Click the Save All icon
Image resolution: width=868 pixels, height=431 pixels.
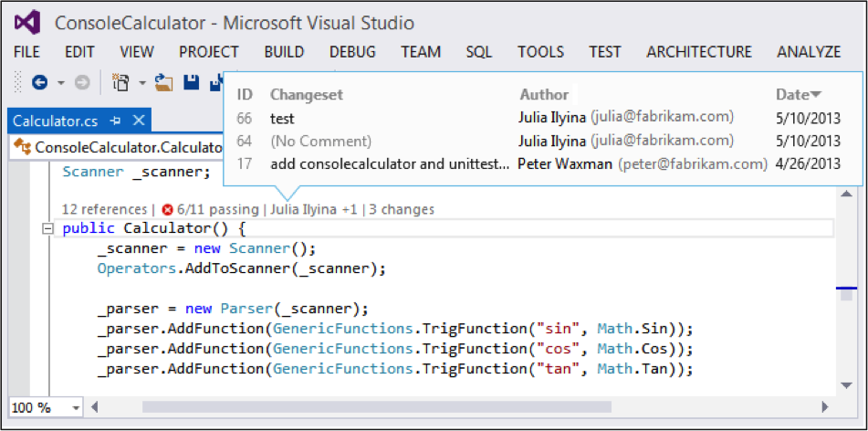216,82
